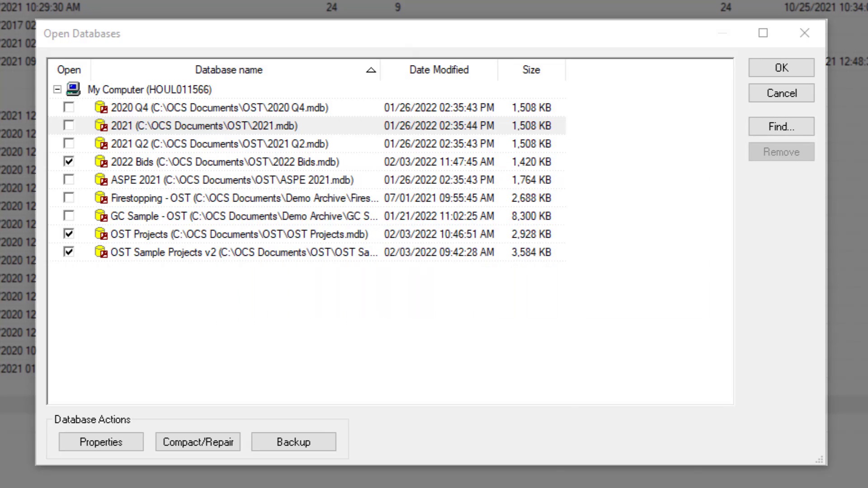Screen dimensions: 868x488
Task: Open the Find... dialog button
Action: click(781, 127)
